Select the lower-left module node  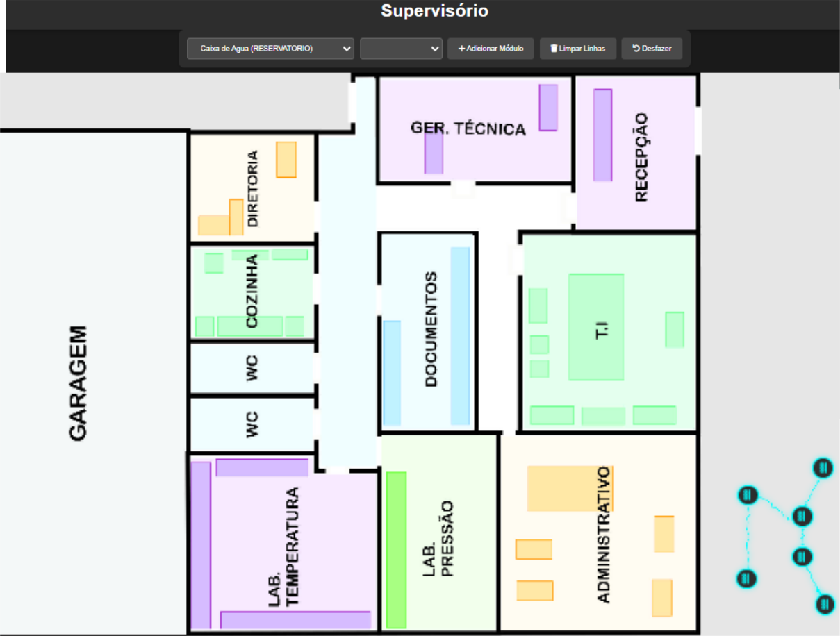[x=746, y=578]
